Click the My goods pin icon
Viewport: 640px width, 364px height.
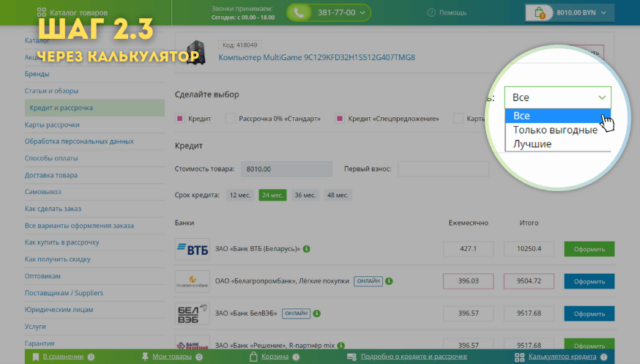(145, 357)
